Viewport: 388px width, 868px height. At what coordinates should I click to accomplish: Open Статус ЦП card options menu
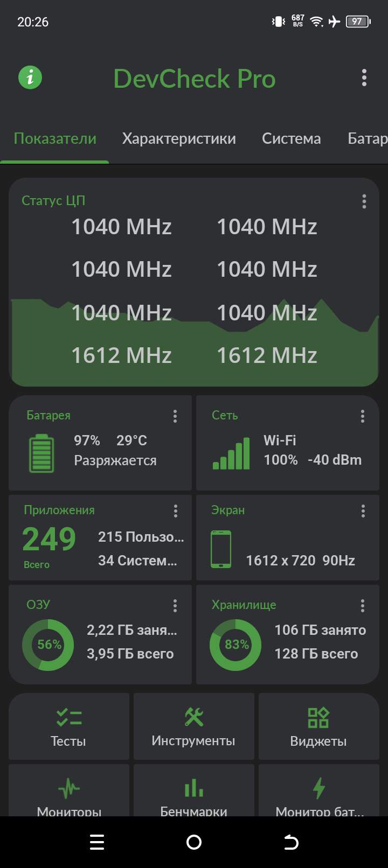[364, 201]
